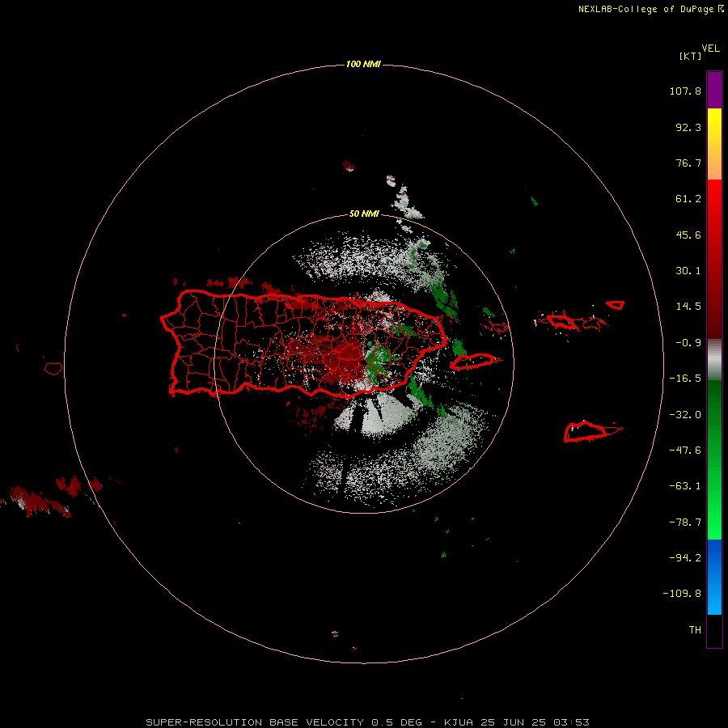Pick the yellow-orange segment of the color bar
Image resolution: width=728 pixels, height=728 pixels.
714,144
